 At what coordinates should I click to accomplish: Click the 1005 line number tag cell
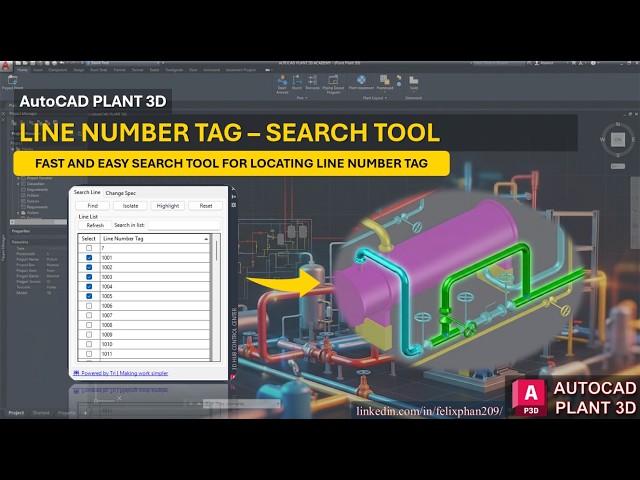(x=155, y=296)
